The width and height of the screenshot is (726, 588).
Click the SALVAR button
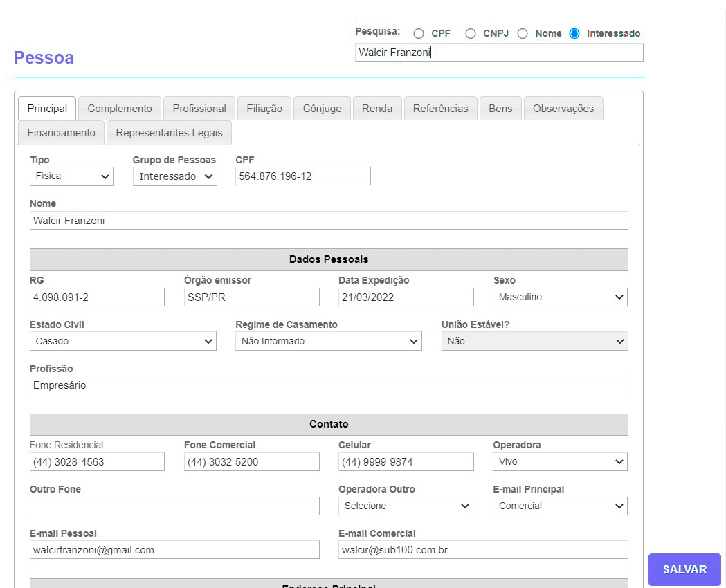(x=684, y=569)
